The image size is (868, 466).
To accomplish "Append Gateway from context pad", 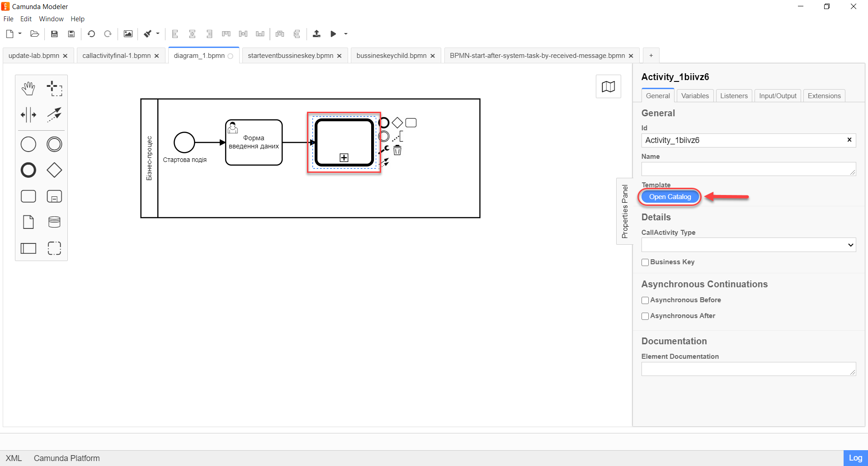I will (x=397, y=123).
